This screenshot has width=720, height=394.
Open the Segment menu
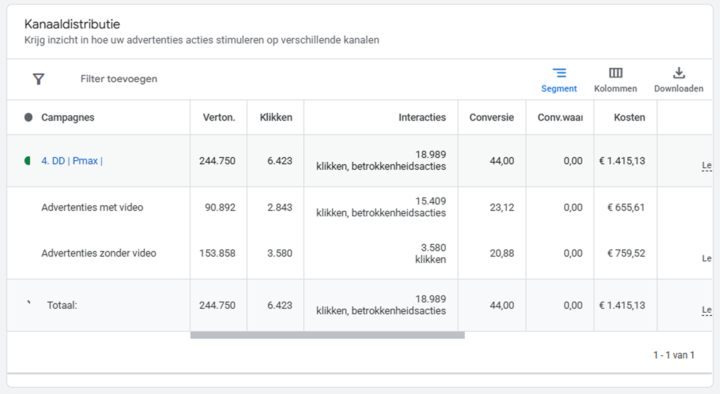click(559, 80)
